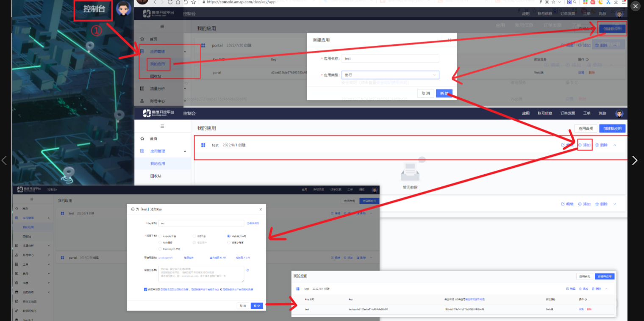Screen dimensions: 644x321
Task: Expand 费用 arrow in the bottom-left panel sidebar
Action: pos(49,274)
